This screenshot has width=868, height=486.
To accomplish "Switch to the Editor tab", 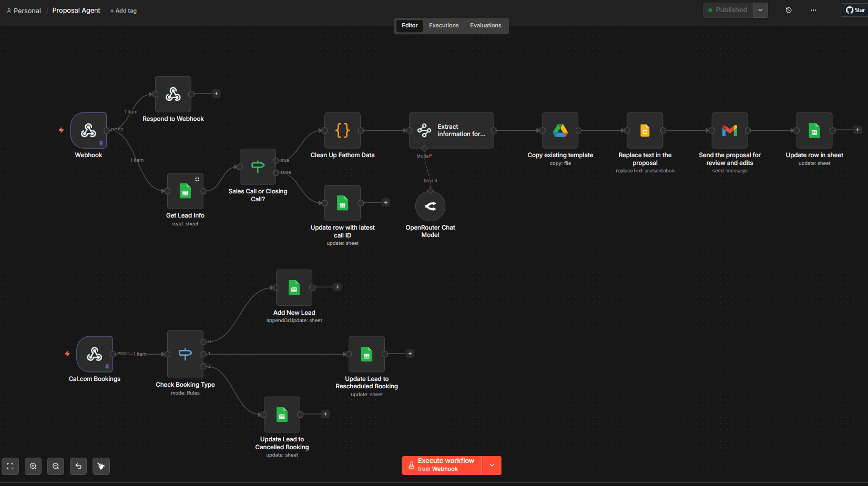I will pyautogui.click(x=410, y=25).
